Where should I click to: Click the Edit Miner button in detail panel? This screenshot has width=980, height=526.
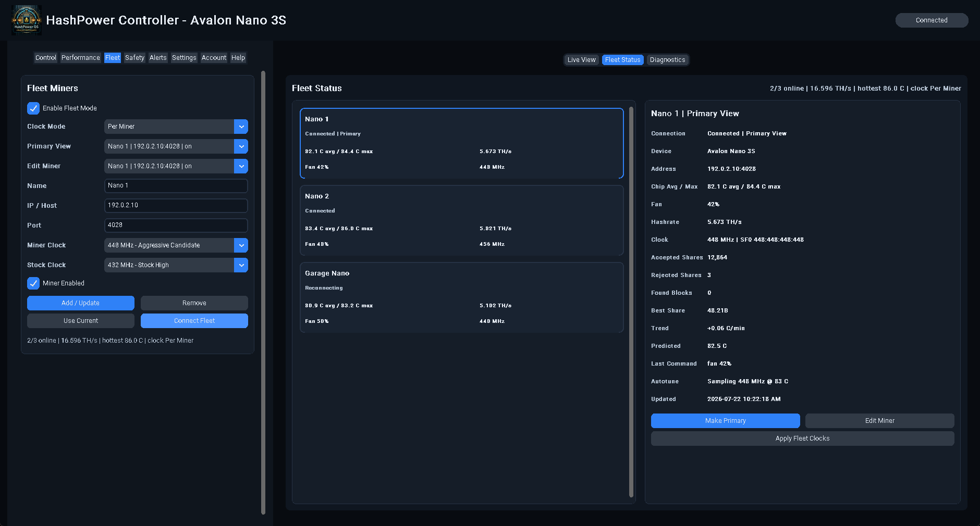click(880, 421)
